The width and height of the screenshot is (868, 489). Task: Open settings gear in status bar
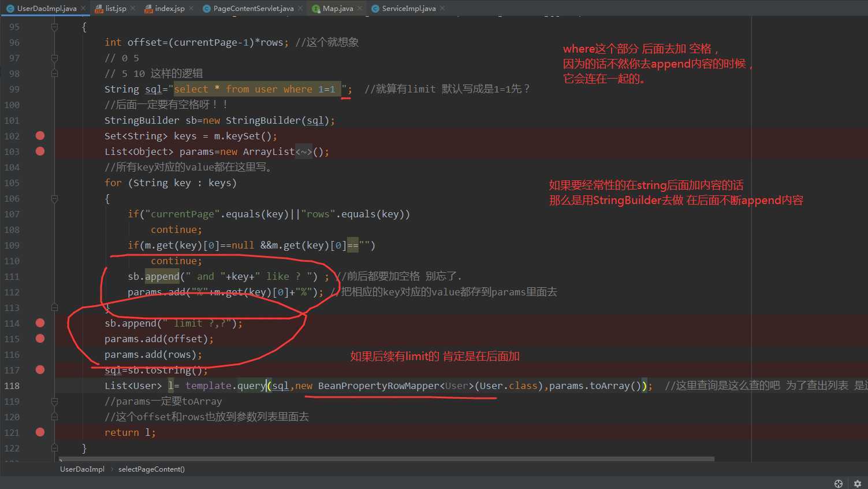(858, 484)
